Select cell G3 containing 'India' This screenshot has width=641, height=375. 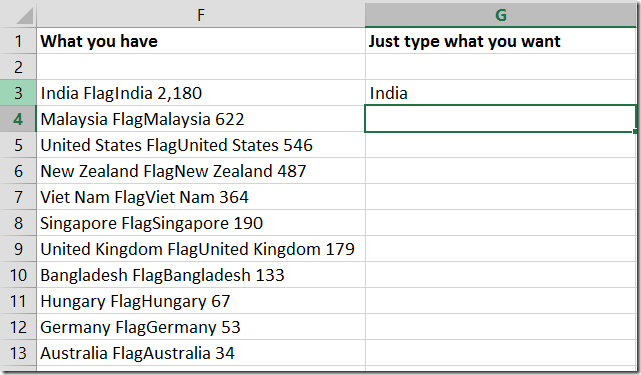(500, 93)
